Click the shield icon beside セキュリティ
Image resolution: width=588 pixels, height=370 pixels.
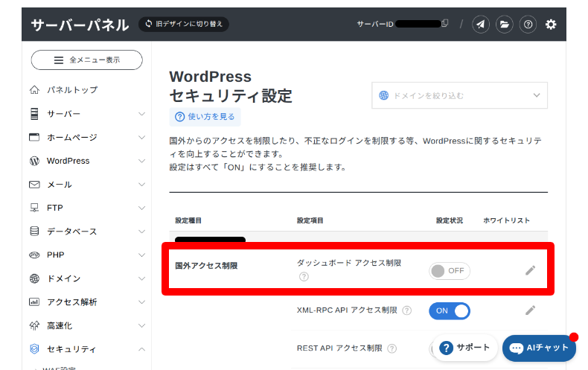click(x=34, y=349)
